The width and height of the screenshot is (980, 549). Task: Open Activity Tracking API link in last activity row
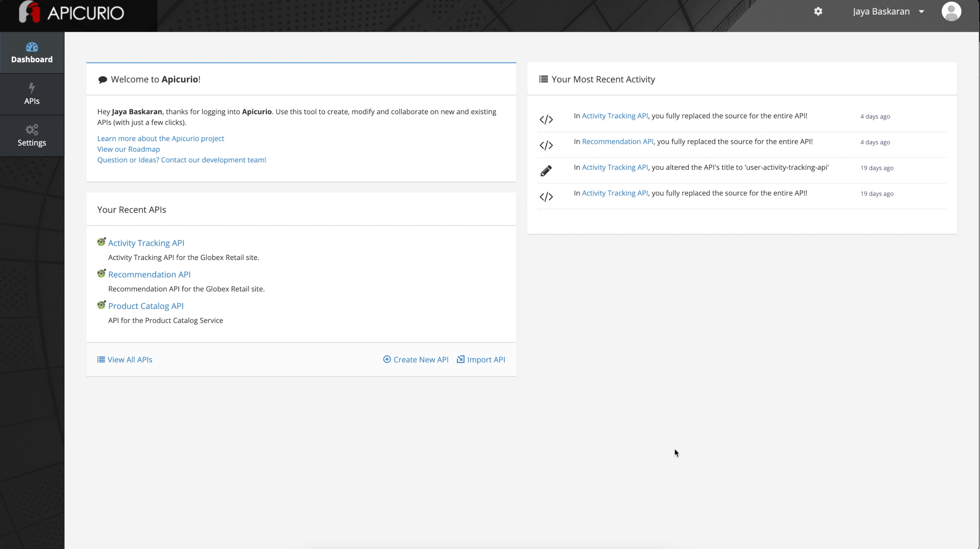click(x=615, y=193)
